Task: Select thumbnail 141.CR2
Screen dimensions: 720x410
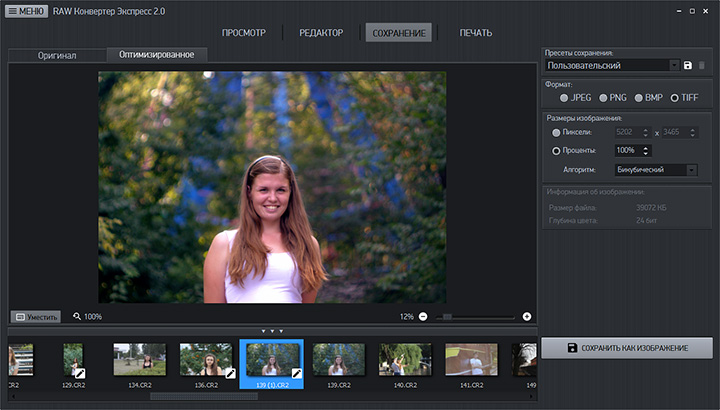Action: click(x=472, y=365)
